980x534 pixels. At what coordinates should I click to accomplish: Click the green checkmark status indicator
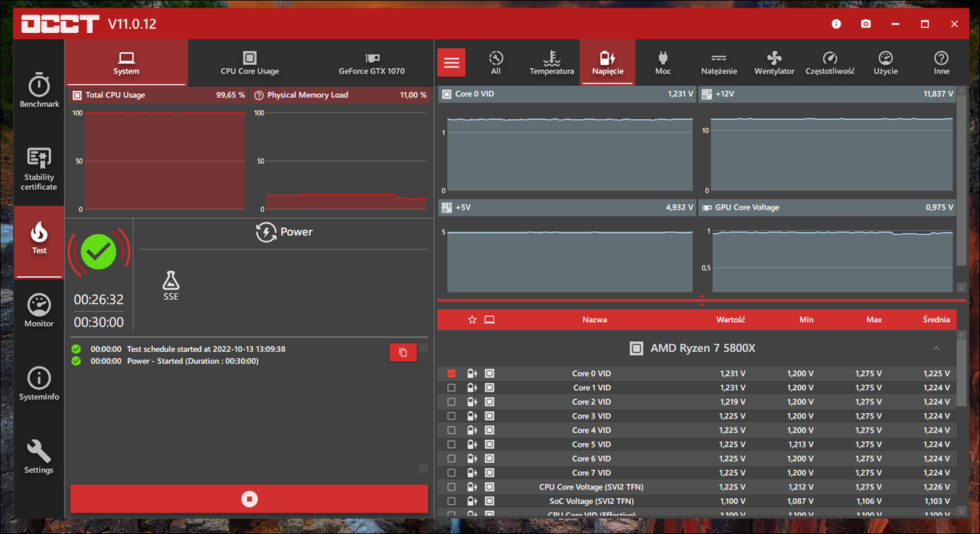point(99,252)
